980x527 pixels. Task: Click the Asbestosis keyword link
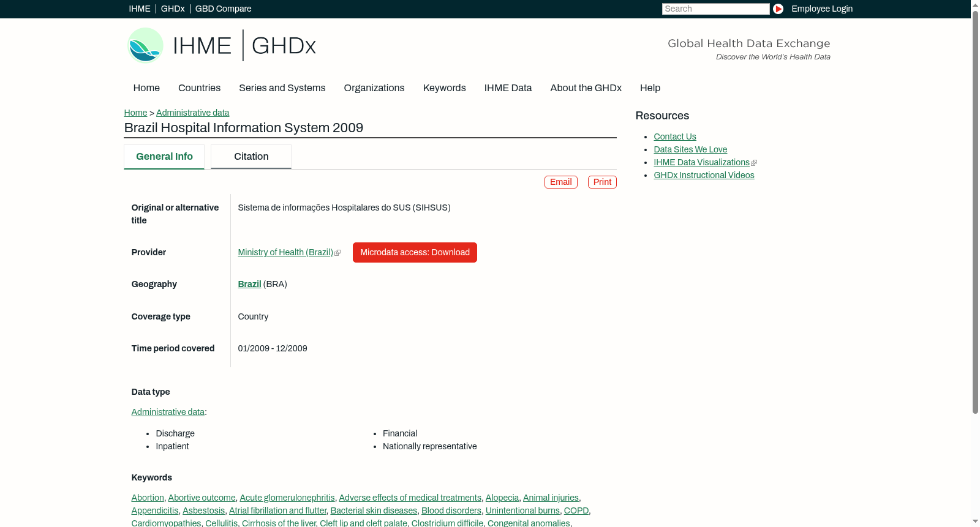click(x=204, y=510)
